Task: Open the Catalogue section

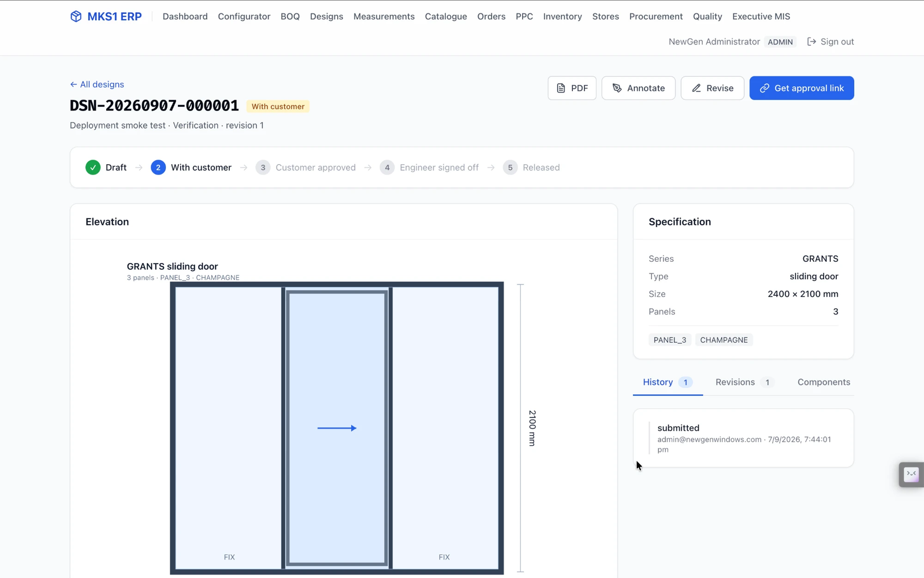Action: [x=446, y=16]
